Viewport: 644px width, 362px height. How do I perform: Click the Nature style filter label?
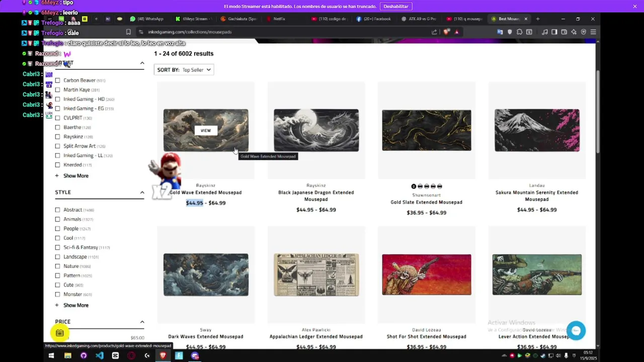pyautogui.click(x=71, y=266)
